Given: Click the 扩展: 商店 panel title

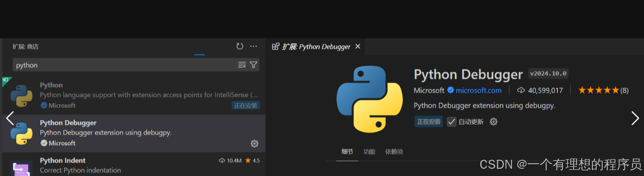Looking at the screenshot, I should click(26, 47).
